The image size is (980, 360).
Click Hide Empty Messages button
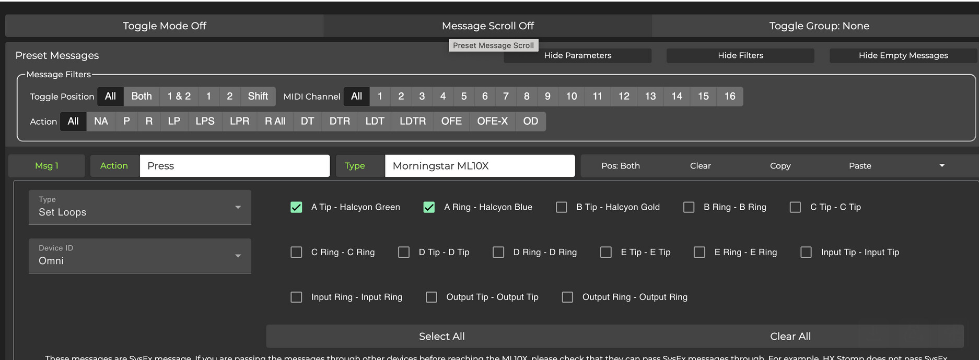pyautogui.click(x=903, y=55)
